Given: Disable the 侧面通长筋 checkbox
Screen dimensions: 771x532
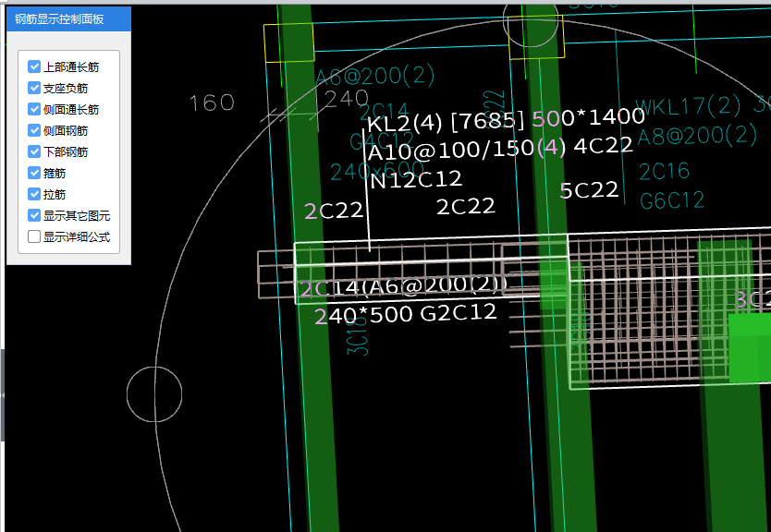Looking at the screenshot, I should point(34,109).
